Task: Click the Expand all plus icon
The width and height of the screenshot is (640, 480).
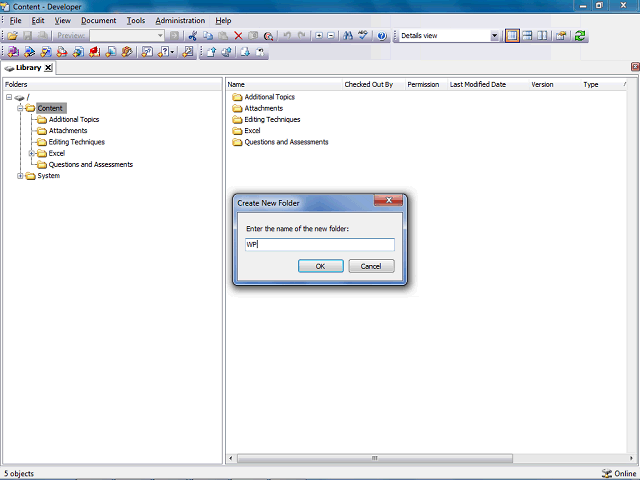Action: tap(319, 36)
